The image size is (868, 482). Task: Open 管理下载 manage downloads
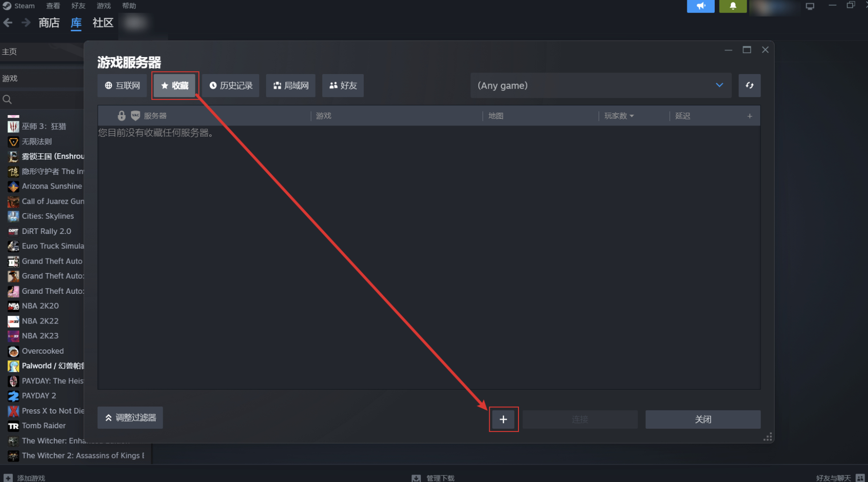coord(433,478)
